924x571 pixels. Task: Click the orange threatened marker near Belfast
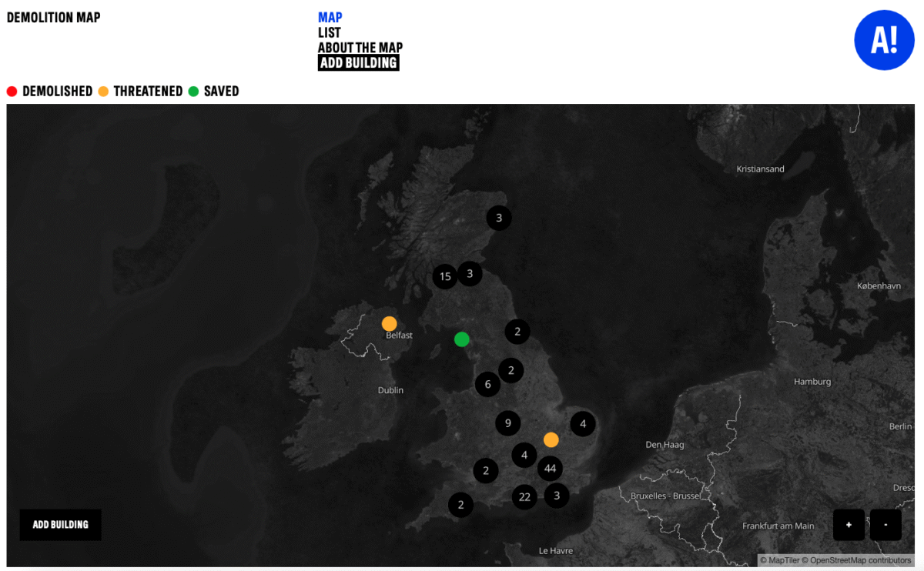390,323
